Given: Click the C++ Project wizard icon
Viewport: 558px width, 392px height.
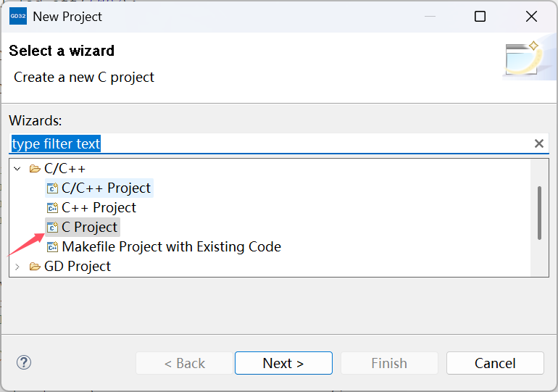Looking at the screenshot, I should 53,207.
